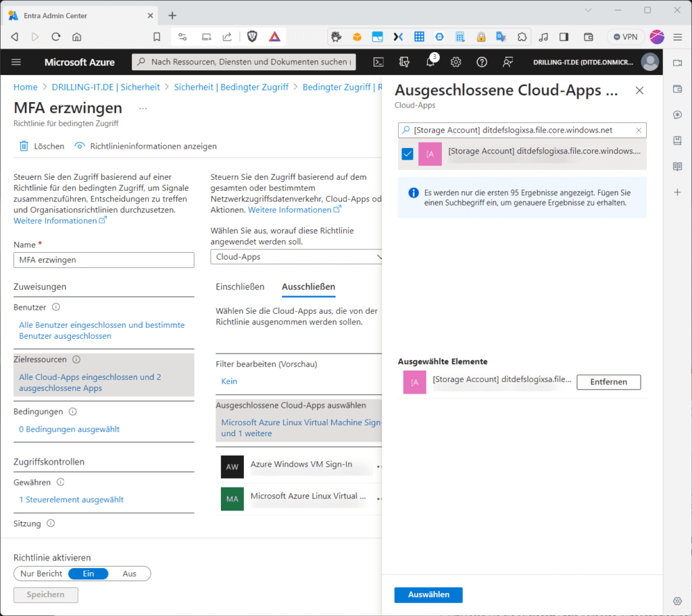Image resolution: width=692 pixels, height=616 pixels.
Task: Go to the browser home page
Action: pyautogui.click(x=77, y=37)
